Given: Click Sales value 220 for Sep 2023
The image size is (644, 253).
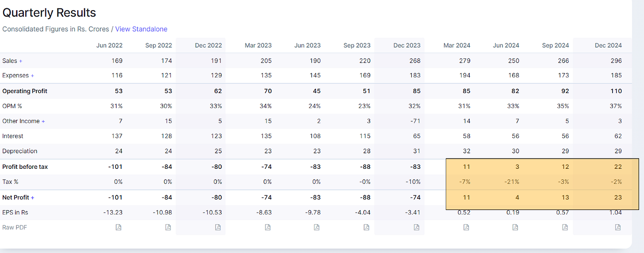Looking at the screenshot, I should (365, 61).
